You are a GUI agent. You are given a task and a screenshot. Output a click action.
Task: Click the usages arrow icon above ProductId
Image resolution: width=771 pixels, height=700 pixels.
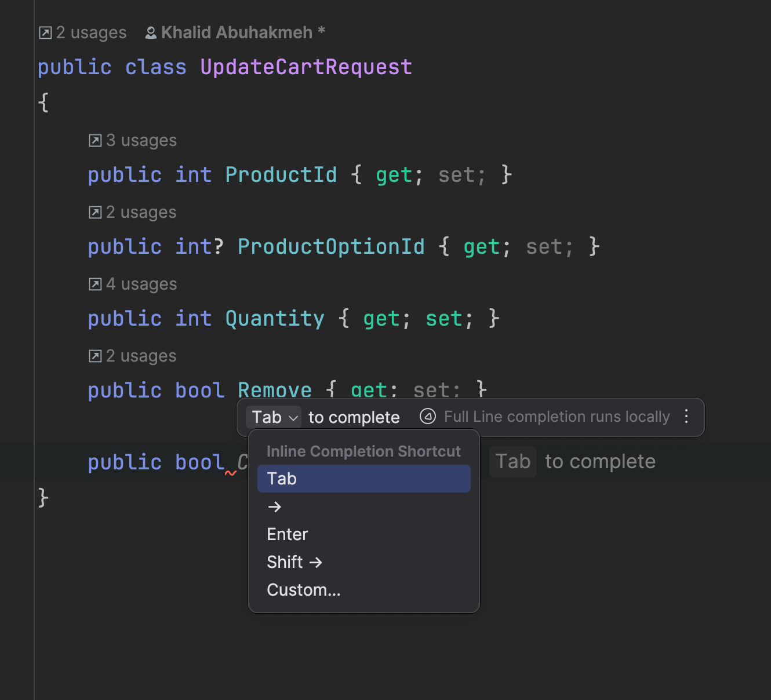pyautogui.click(x=95, y=141)
